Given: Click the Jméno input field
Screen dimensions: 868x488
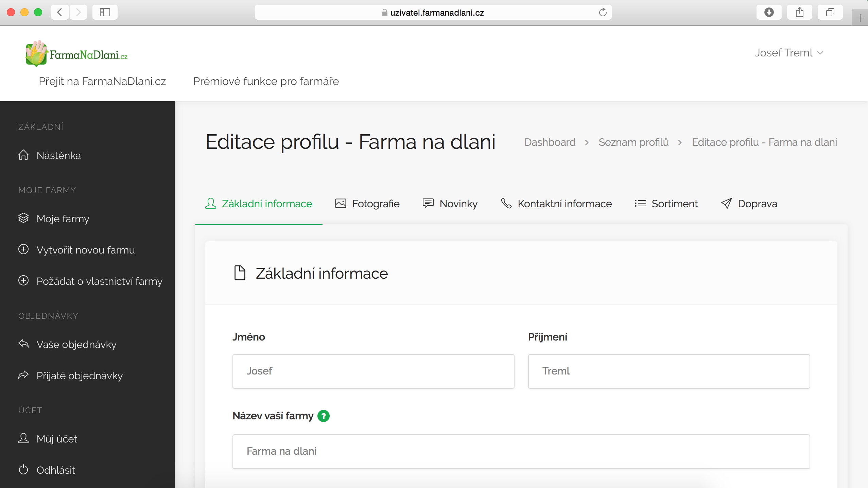Looking at the screenshot, I should click(373, 371).
